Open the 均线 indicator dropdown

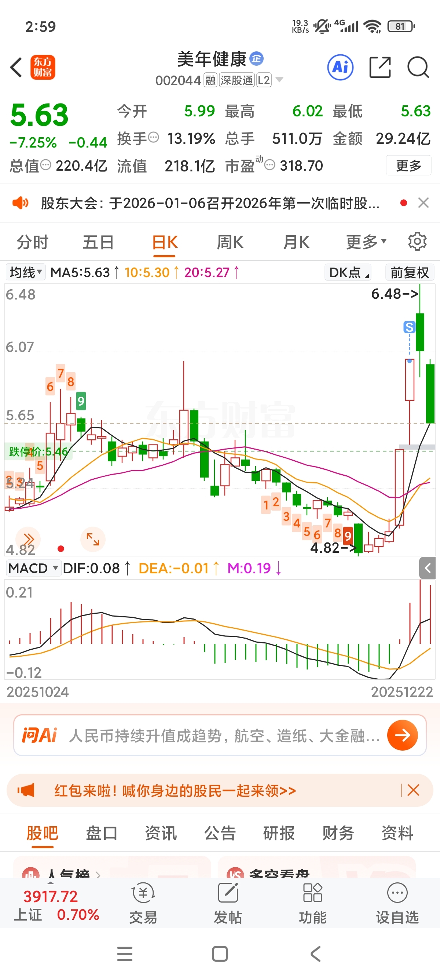25,272
